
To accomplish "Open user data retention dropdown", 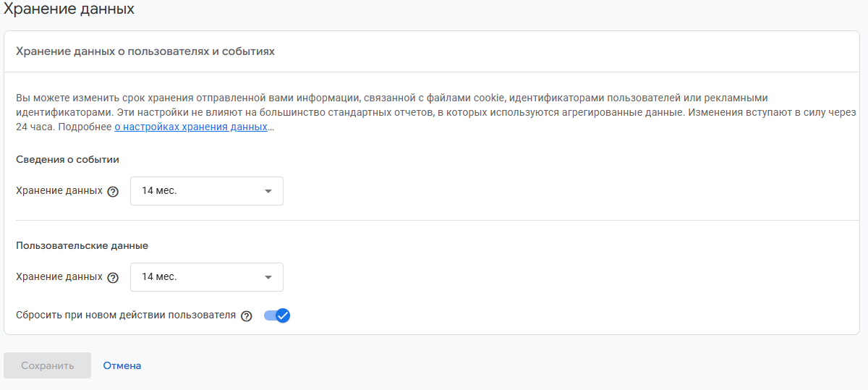I will point(207,277).
